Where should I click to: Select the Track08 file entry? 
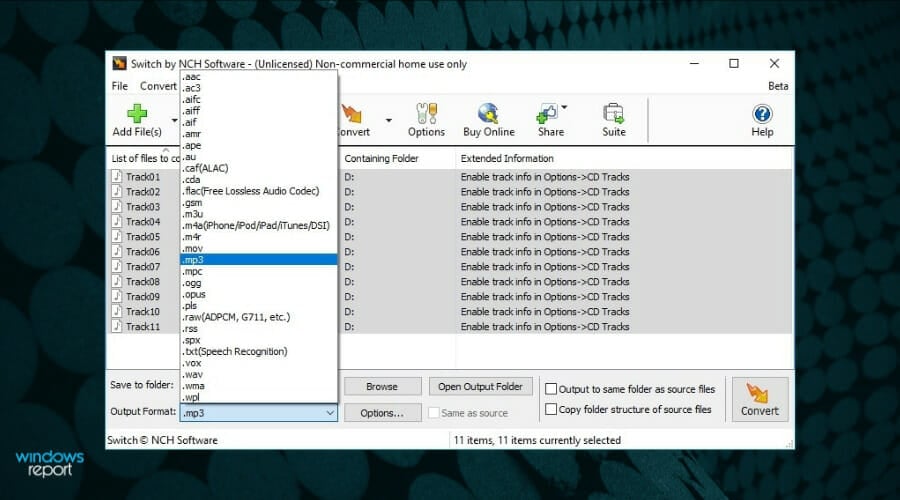143,281
